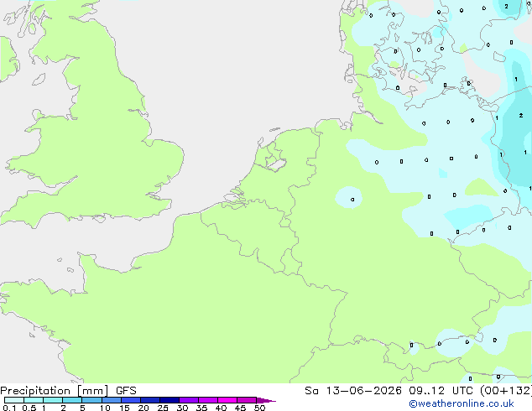Choose the 20 mm dark blue legend swatch
This screenshot has height=411, width=532.
tap(150, 400)
